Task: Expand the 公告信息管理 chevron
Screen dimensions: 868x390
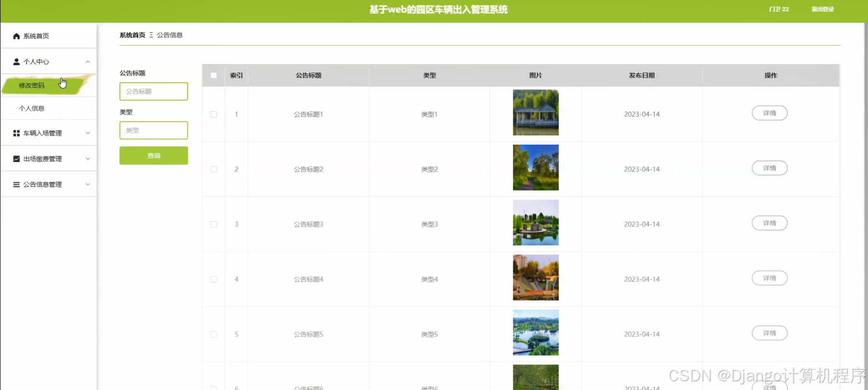Action: pyautogui.click(x=88, y=184)
